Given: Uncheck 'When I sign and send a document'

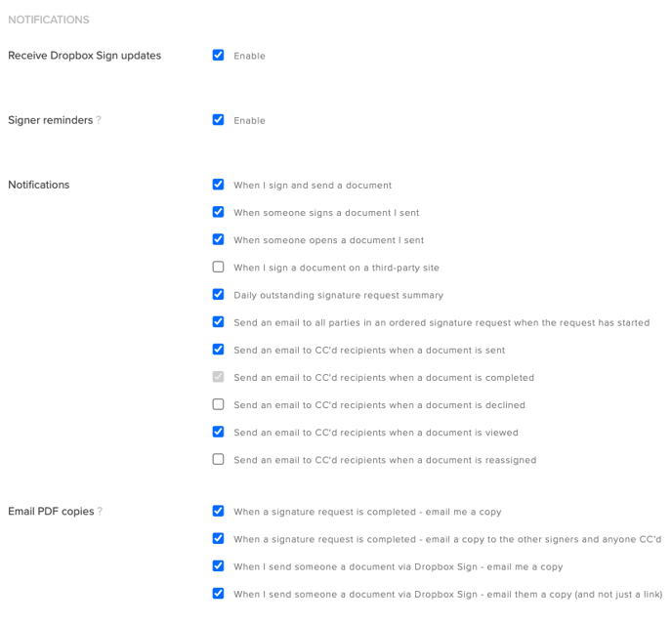Looking at the screenshot, I should [x=218, y=185].
